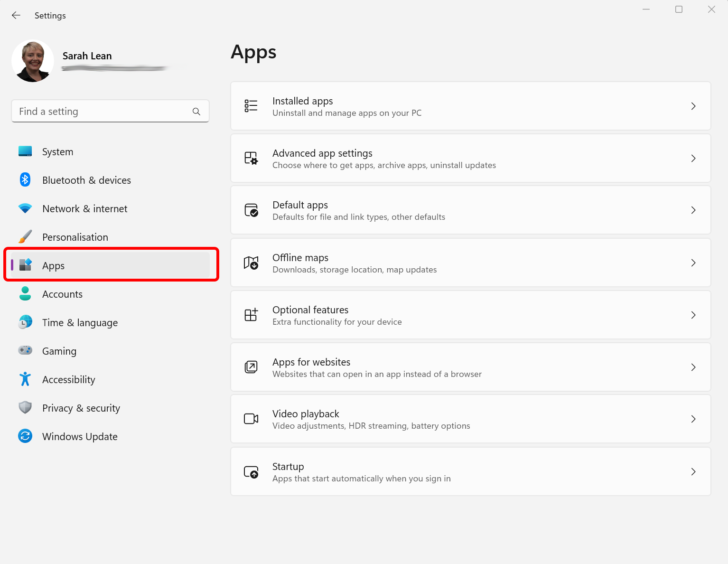This screenshot has width=728, height=564.
Task: Select the Time & language clock icon
Action: click(25, 322)
